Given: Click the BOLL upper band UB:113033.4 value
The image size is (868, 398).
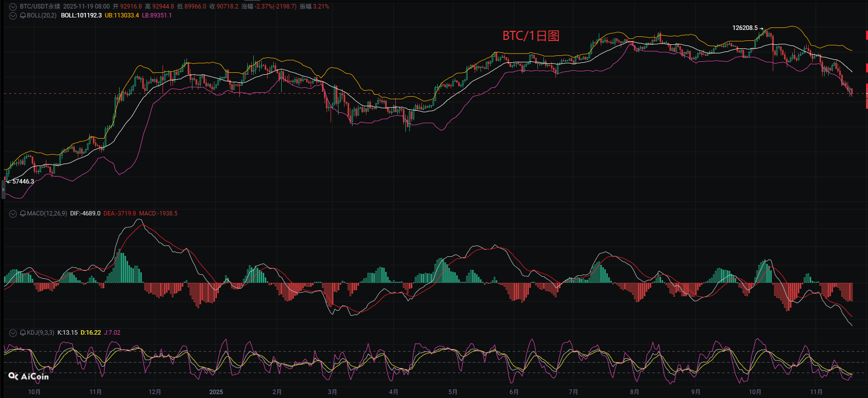Looking at the screenshot, I should coord(122,15).
